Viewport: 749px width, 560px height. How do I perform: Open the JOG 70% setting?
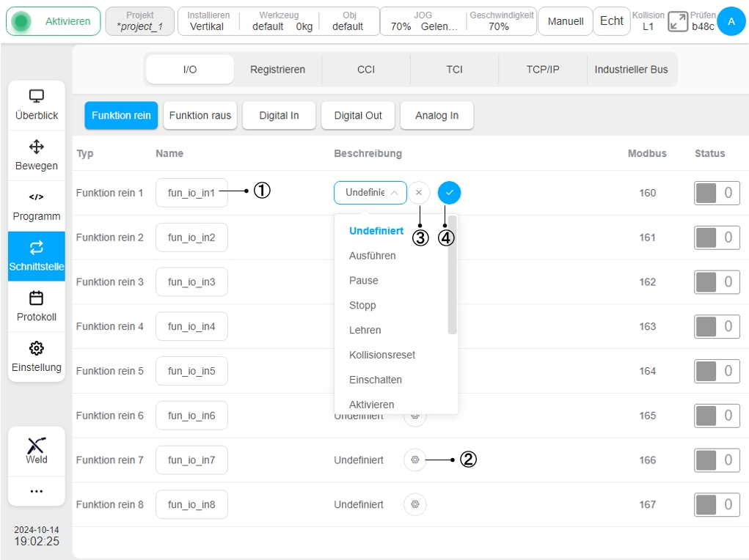423,21
